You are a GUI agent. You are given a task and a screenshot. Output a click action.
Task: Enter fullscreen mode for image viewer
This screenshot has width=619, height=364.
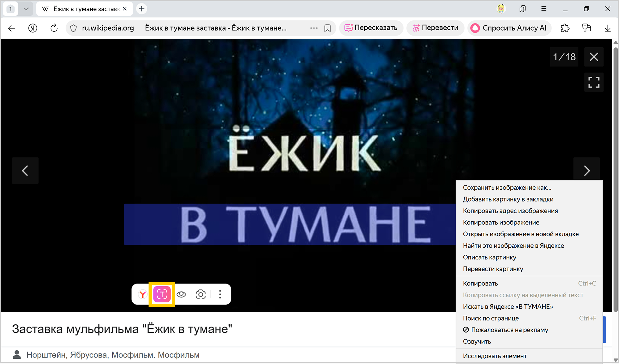[x=594, y=82]
